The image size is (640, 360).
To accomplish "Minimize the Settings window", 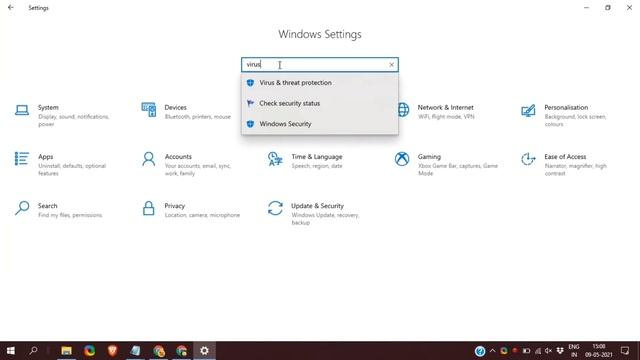I will tap(587, 7).
